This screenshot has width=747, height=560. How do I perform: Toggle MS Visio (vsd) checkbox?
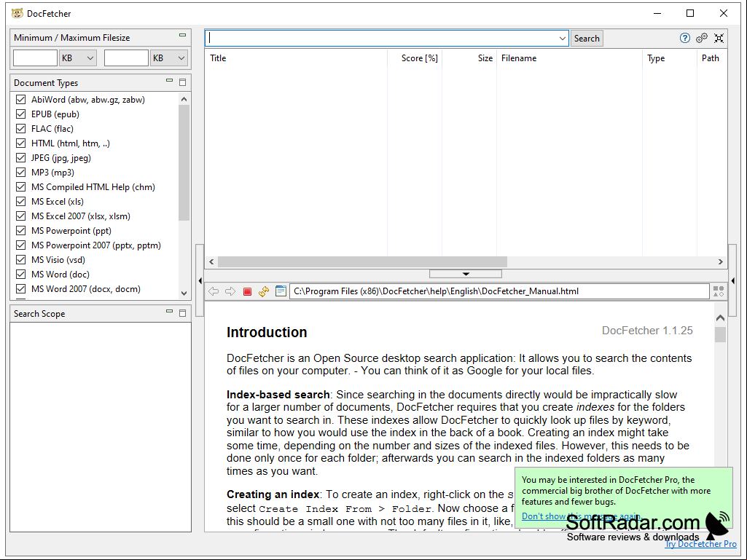(20, 259)
